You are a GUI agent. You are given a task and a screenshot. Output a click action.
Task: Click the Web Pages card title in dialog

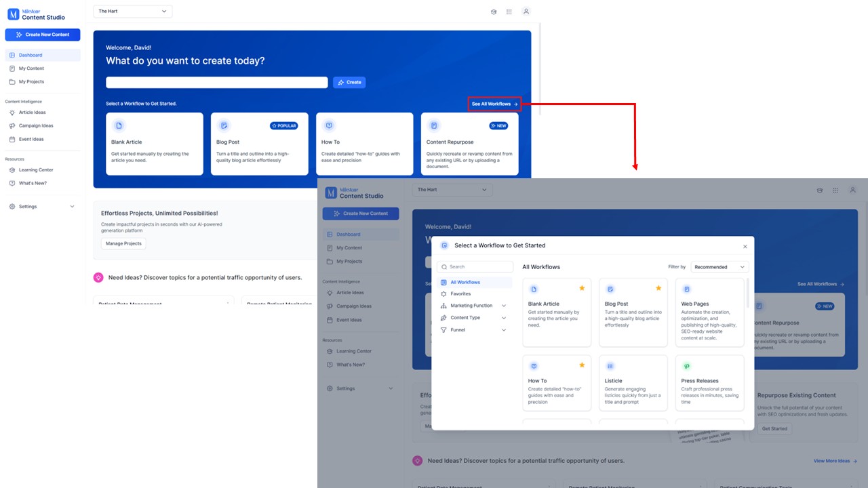[x=695, y=304]
